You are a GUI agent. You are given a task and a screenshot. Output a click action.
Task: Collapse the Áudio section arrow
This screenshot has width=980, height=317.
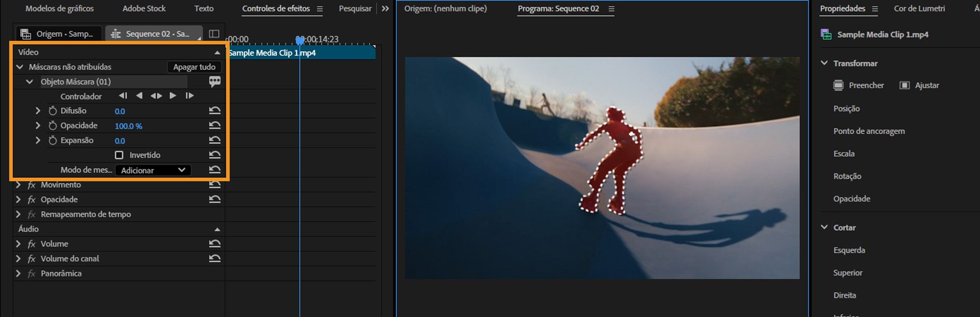tap(217, 229)
